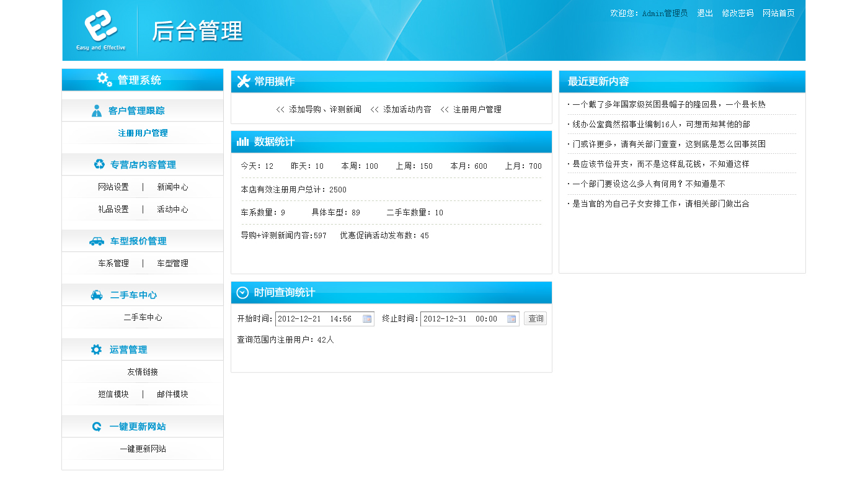Screen dimensions: 868x502
Task: Open 网站设置 in the sidebar
Action: click(113, 187)
